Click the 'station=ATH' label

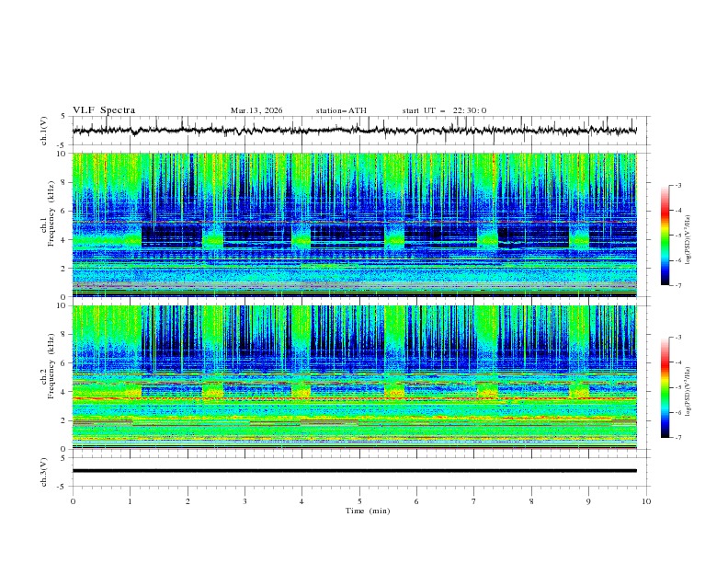tap(341, 110)
